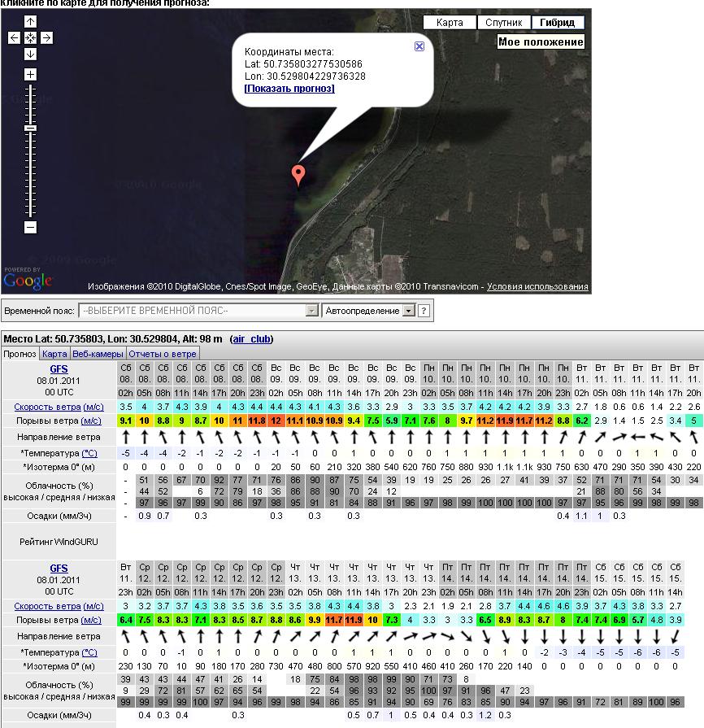Screen dimensions: 704x728
Task: Zoom in with the plus button
Action: 30,75
